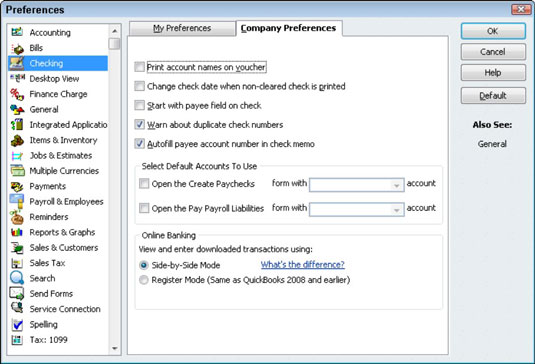The height and width of the screenshot is (364, 535).
Task: Select the Spelling checkmark icon
Action: pos(17,324)
